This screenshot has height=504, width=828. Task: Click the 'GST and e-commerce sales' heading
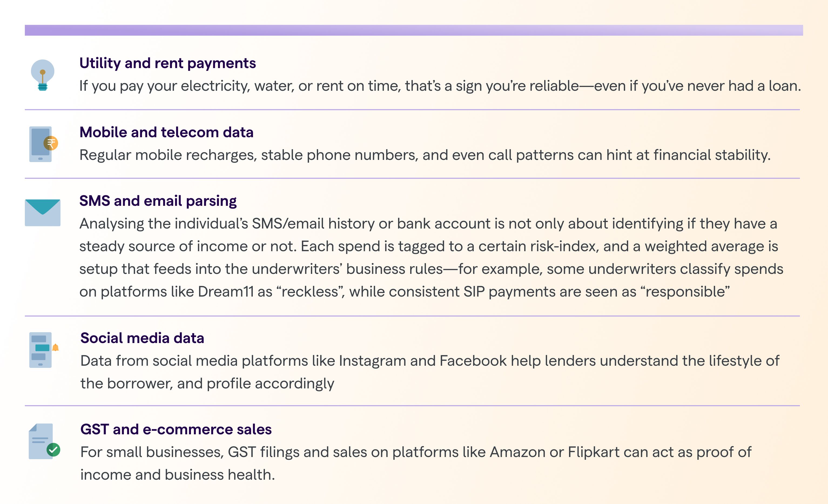[x=176, y=429]
